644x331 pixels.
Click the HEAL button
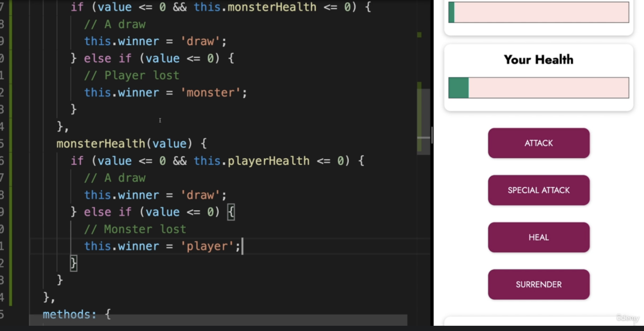(x=539, y=237)
